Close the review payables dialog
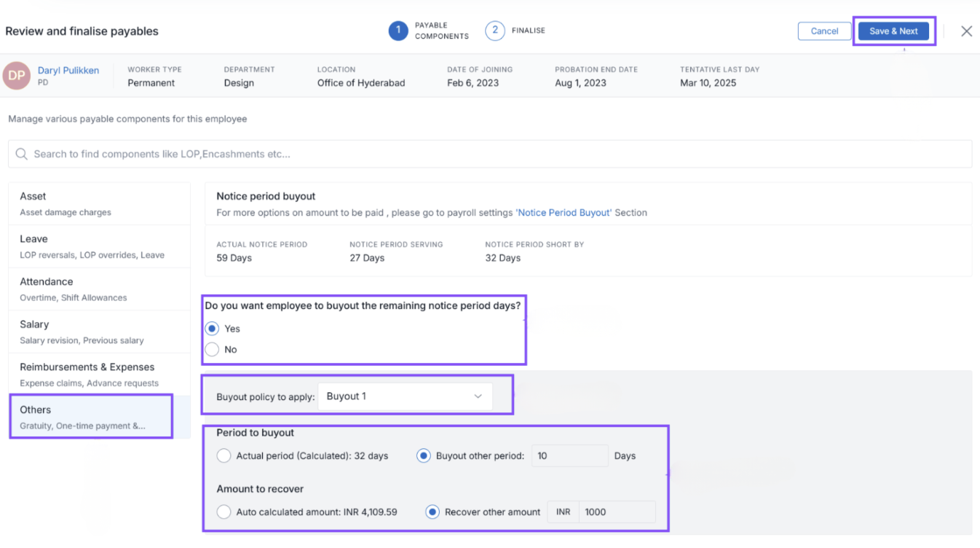Screen dimensions: 980x548 click(x=966, y=31)
